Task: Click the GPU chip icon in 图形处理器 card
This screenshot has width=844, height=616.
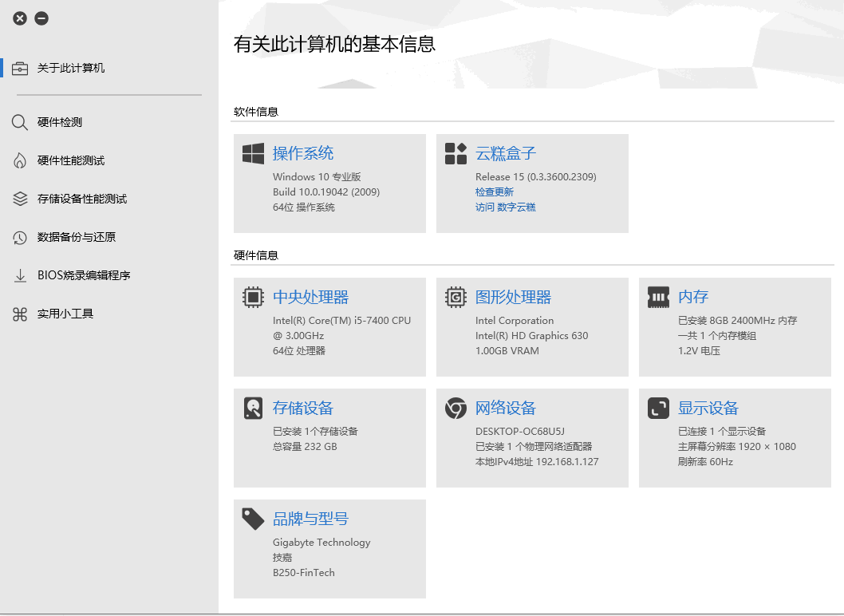Action: (456, 298)
